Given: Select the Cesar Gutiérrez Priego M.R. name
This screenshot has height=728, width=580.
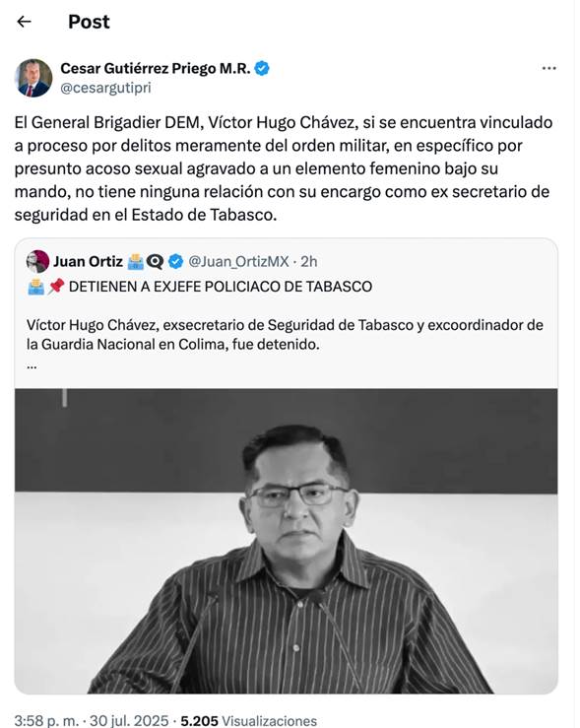Looking at the screenshot, I should click(x=156, y=68).
